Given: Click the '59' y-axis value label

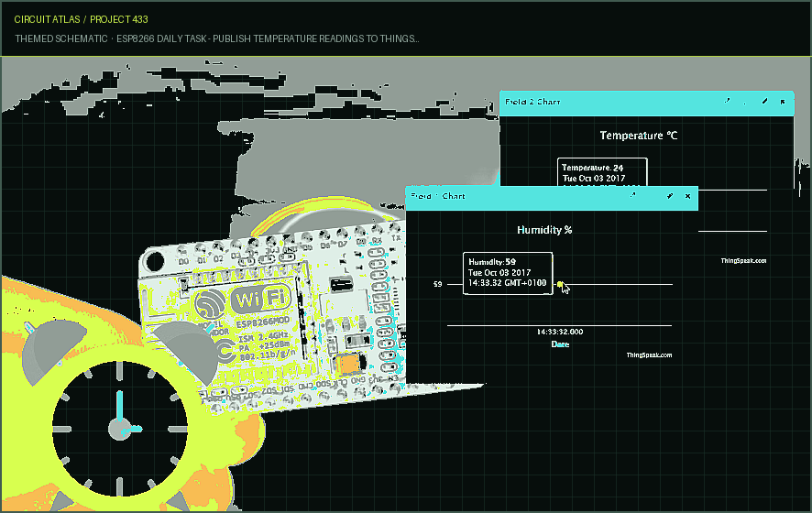Looking at the screenshot, I should click(437, 284).
